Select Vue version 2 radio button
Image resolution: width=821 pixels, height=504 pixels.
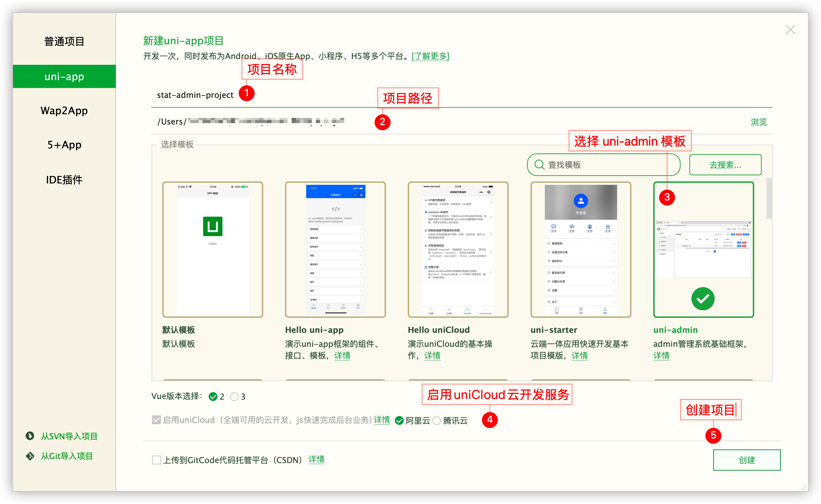213,397
